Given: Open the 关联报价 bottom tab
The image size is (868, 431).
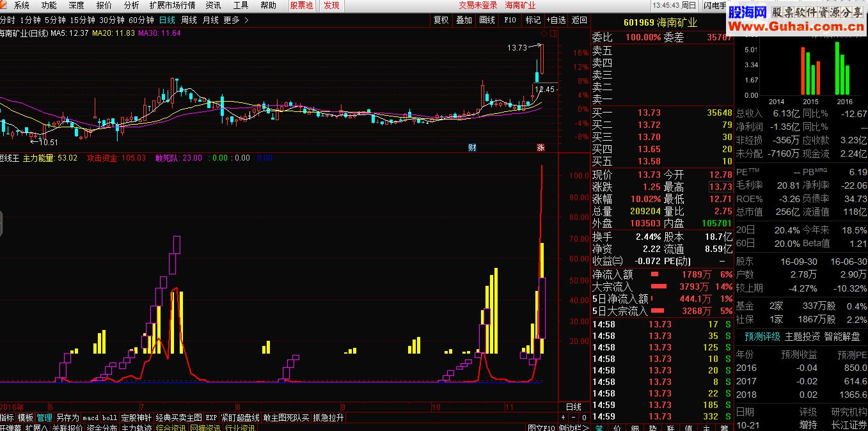Looking at the screenshot, I should 68,427.
